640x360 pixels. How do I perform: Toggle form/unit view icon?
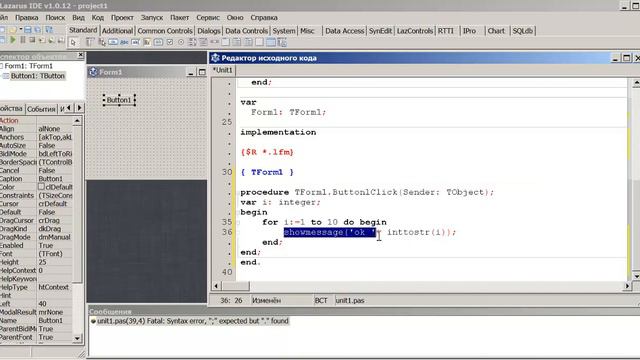coord(49,30)
